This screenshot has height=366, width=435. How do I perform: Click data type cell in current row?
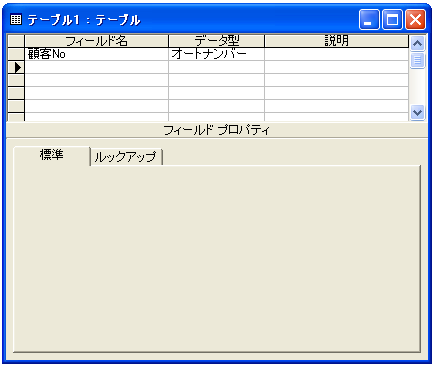217,67
